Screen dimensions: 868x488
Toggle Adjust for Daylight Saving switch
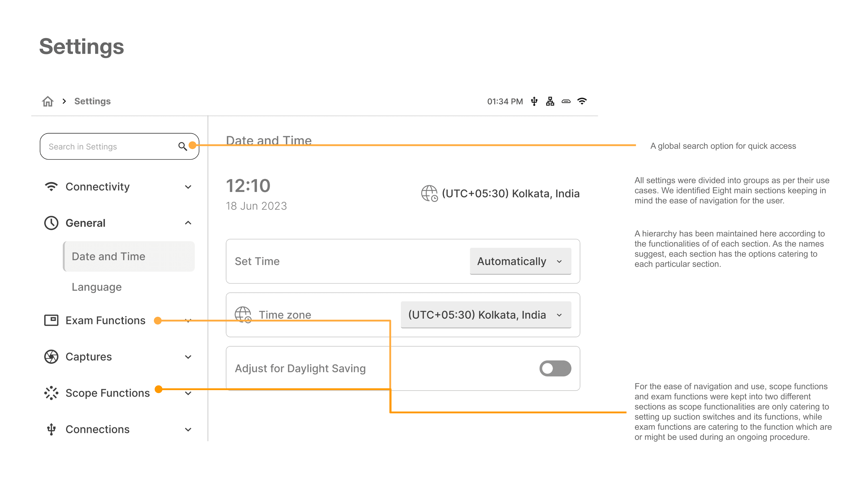555,368
